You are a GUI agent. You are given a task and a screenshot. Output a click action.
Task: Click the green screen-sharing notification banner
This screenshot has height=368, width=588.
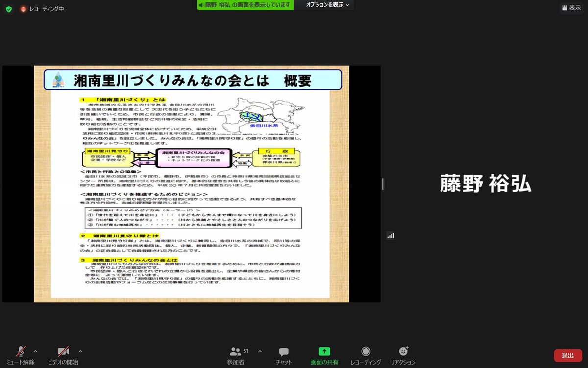[245, 5]
